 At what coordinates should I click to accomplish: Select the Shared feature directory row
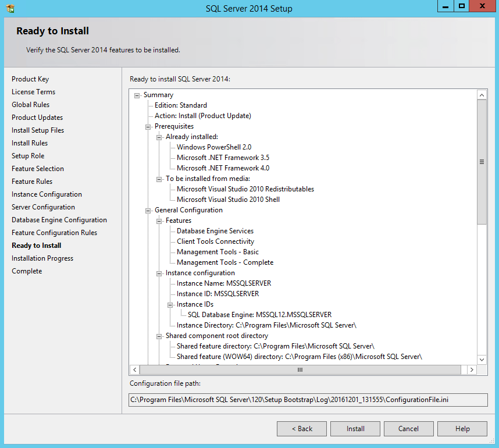tap(276, 346)
